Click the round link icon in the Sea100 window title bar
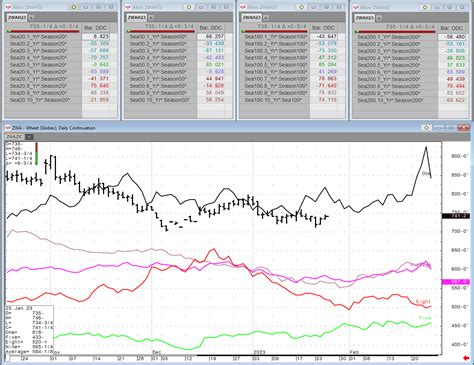This screenshot has height=365, width=474. [x=302, y=7]
